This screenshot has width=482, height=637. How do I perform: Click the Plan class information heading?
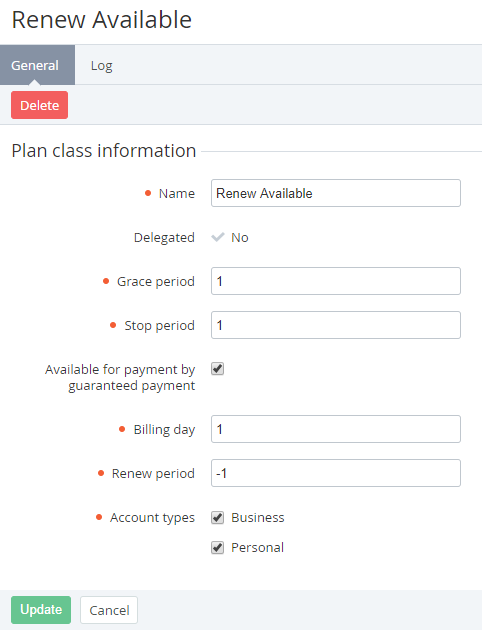coord(104,151)
